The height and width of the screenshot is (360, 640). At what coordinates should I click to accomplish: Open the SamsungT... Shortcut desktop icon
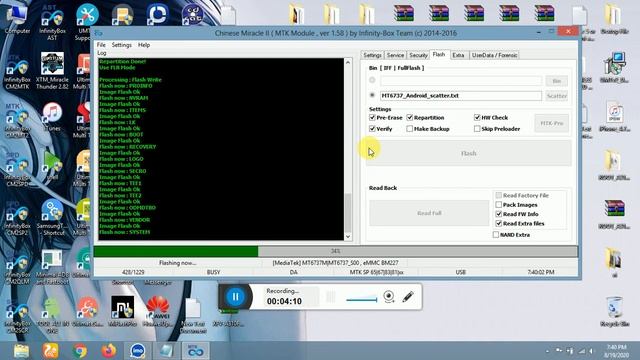(x=52, y=218)
